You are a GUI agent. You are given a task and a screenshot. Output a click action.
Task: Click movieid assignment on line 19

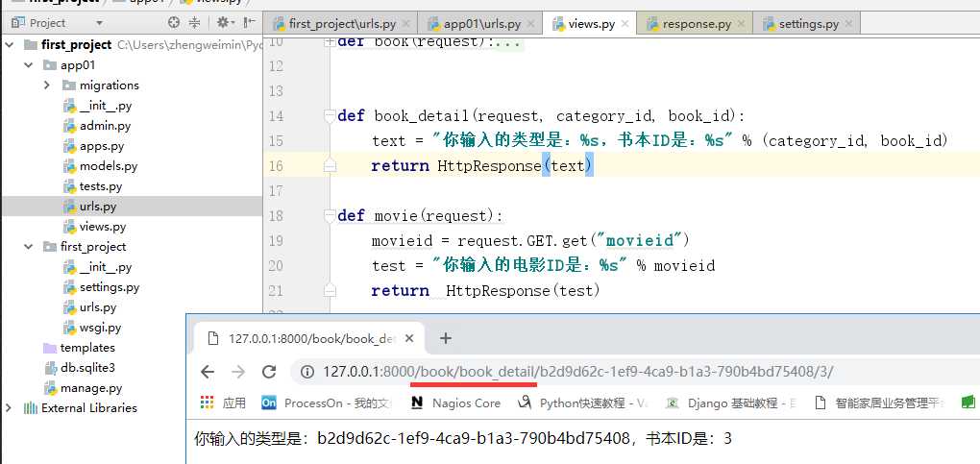click(x=530, y=241)
